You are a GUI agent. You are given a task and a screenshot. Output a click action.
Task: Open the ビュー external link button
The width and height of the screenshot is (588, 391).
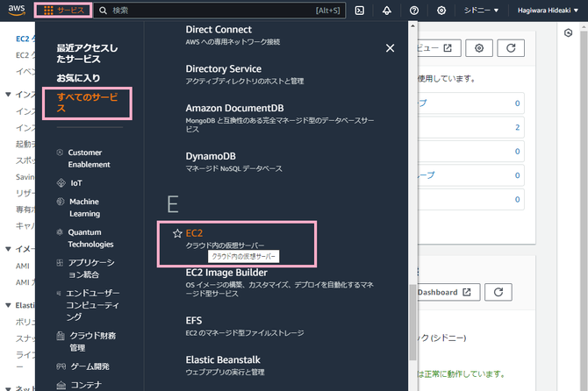[x=439, y=48]
